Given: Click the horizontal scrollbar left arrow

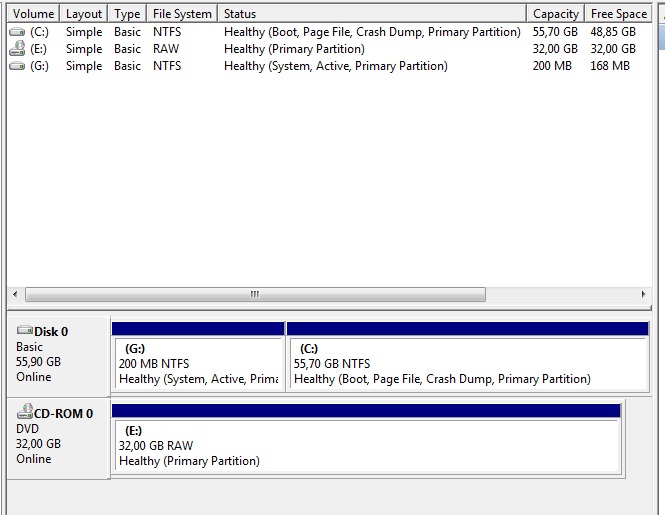Looking at the screenshot, I should (15, 294).
